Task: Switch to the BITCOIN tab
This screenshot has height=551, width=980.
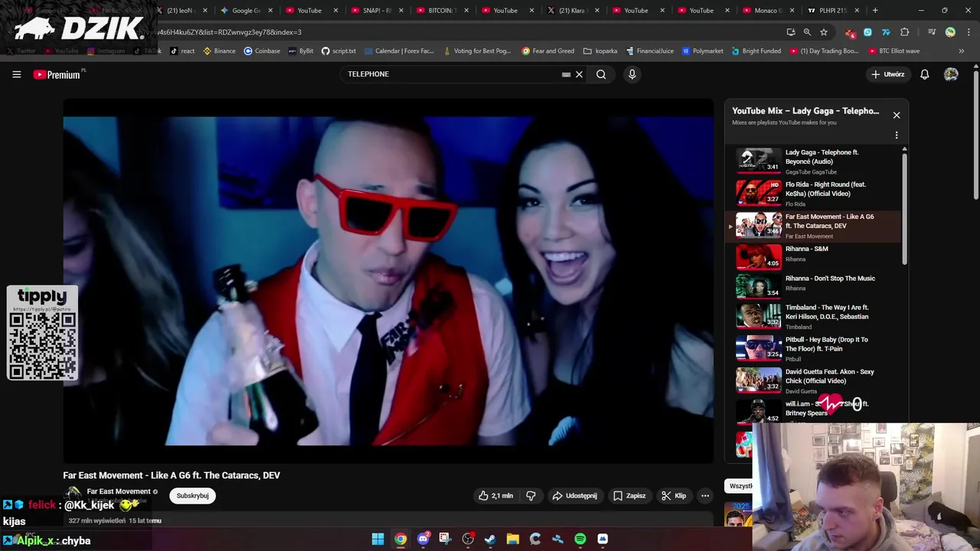Action: tap(442, 11)
